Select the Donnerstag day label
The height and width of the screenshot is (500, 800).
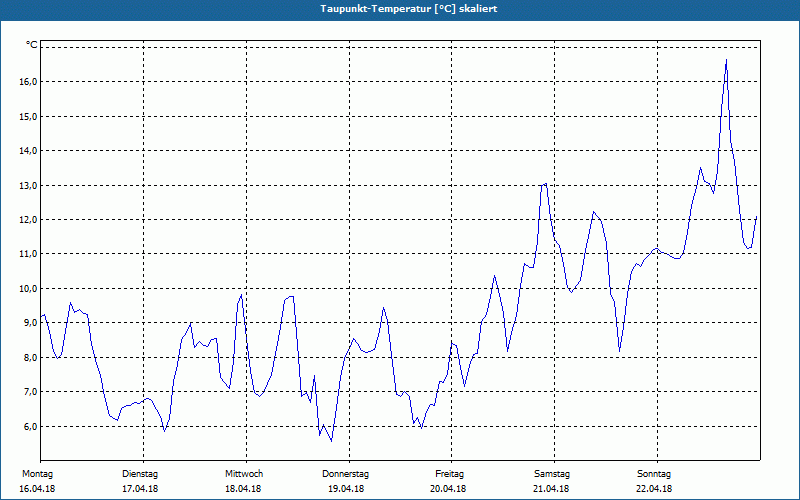[345, 474]
